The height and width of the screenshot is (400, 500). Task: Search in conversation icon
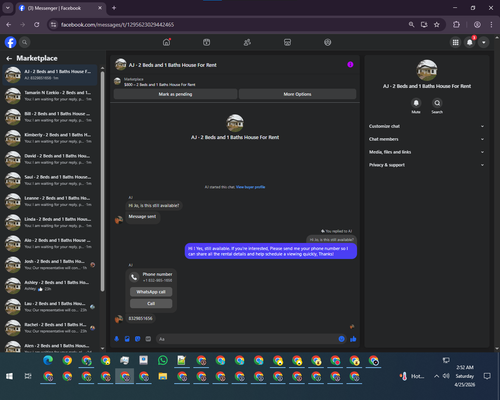tap(437, 103)
